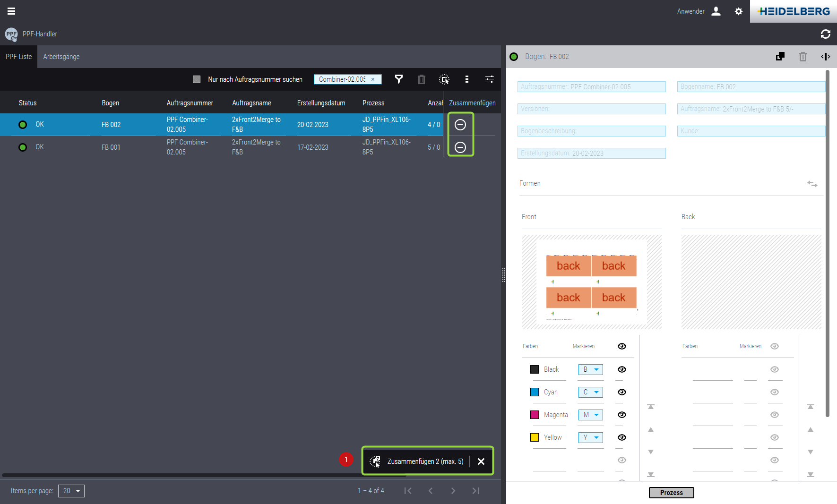
Task: Click the filter funnel icon
Action: (399, 79)
